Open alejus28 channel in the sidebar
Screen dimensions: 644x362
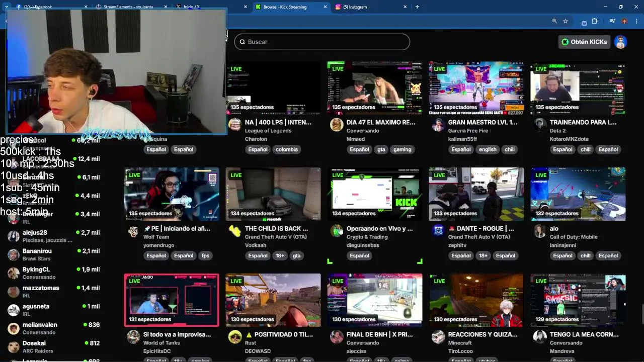point(54,236)
